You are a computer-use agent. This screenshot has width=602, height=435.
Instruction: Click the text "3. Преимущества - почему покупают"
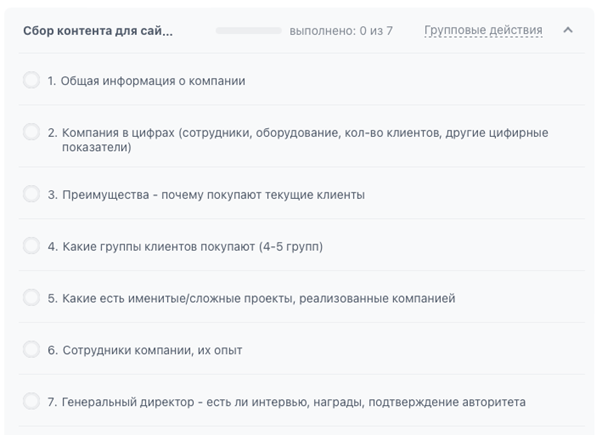[206, 194]
